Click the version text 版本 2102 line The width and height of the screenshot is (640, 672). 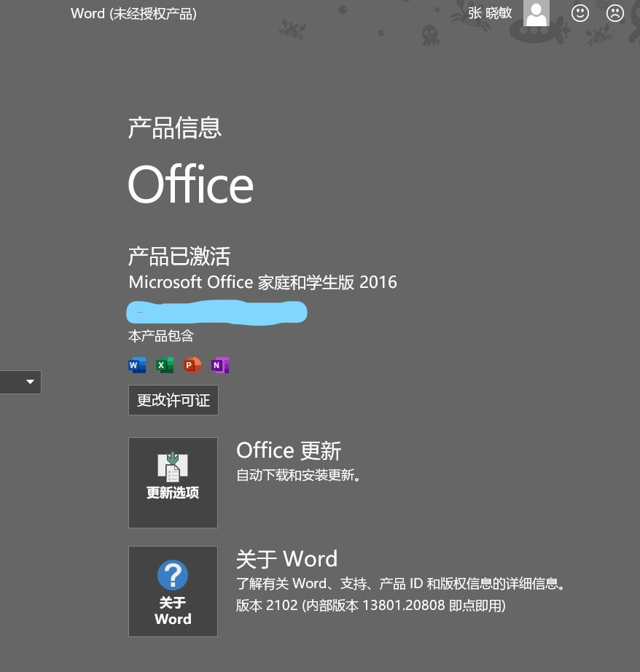(371, 606)
